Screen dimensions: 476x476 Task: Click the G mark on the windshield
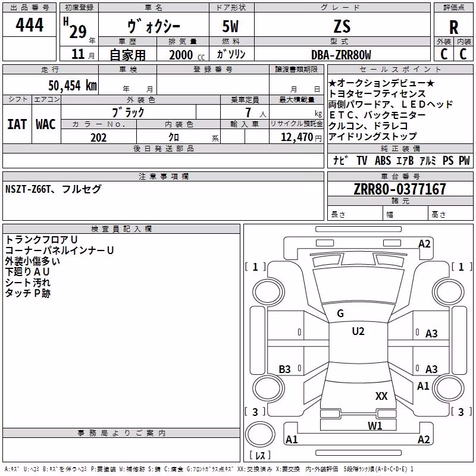(x=340, y=314)
